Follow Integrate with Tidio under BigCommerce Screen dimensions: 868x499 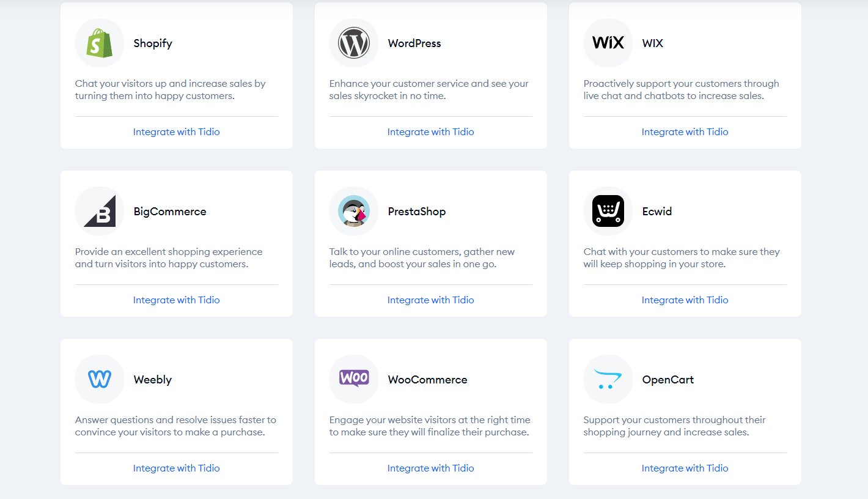coord(177,300)
